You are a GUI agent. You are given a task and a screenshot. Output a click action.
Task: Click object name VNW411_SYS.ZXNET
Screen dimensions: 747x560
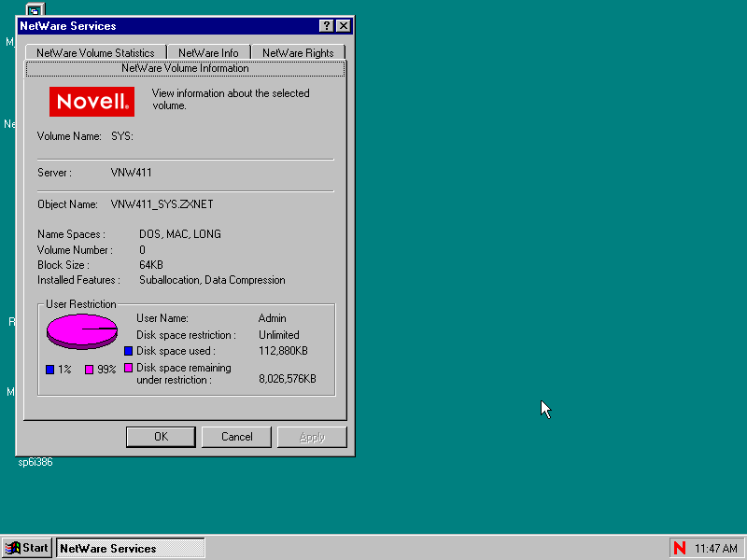[162, 204]
